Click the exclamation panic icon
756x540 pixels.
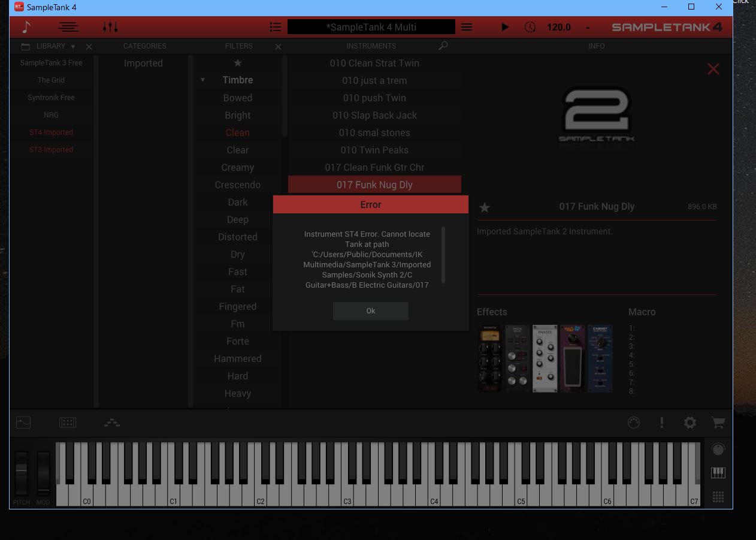pyautogui.click(x=662, y=423)
